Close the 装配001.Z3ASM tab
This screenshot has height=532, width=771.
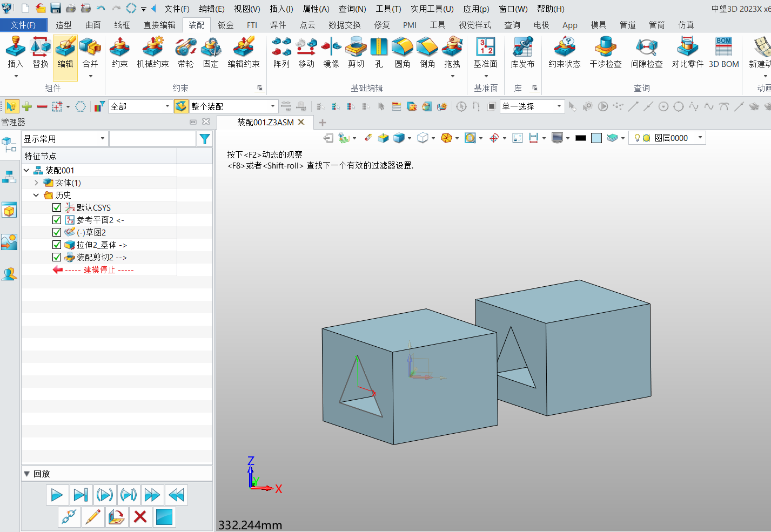click(301, 122)
